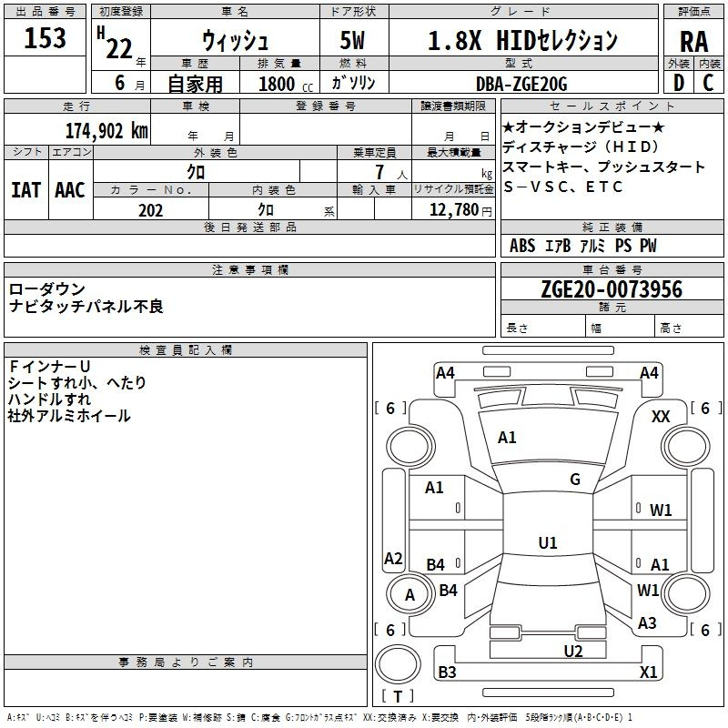Click the 社外アルミホイール note
This screenshot has height=728, width=728.
tap(69, 416)
